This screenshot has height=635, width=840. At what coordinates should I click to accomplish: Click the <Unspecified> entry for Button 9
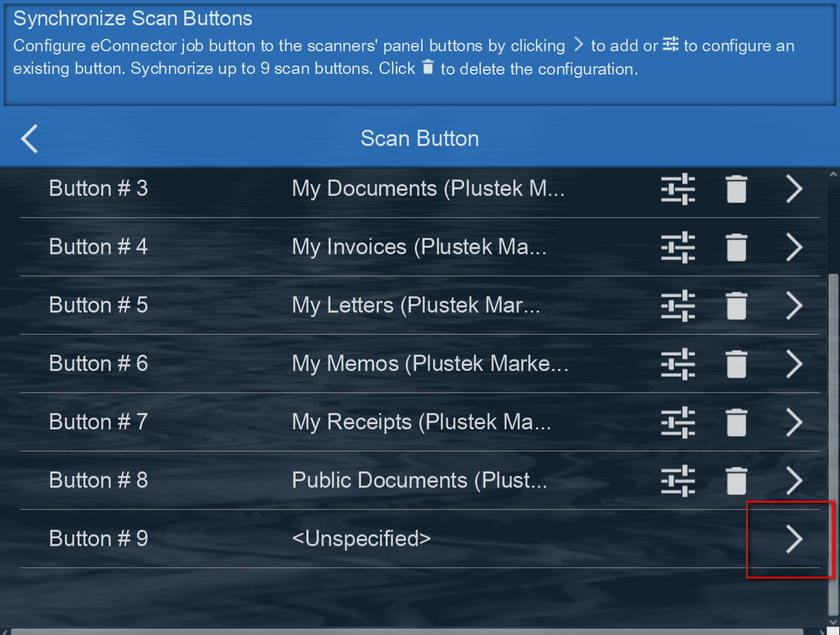coord(361,539)
